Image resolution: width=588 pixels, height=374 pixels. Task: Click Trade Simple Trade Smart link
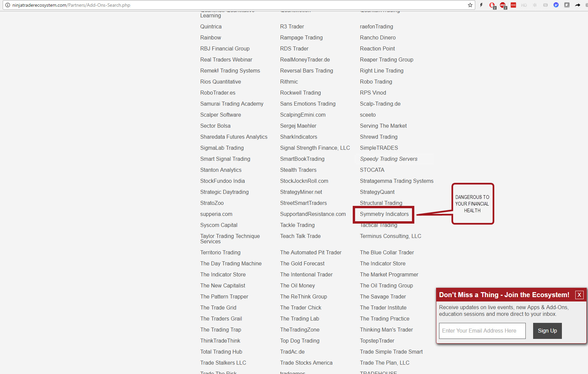[x=392, y=352]
